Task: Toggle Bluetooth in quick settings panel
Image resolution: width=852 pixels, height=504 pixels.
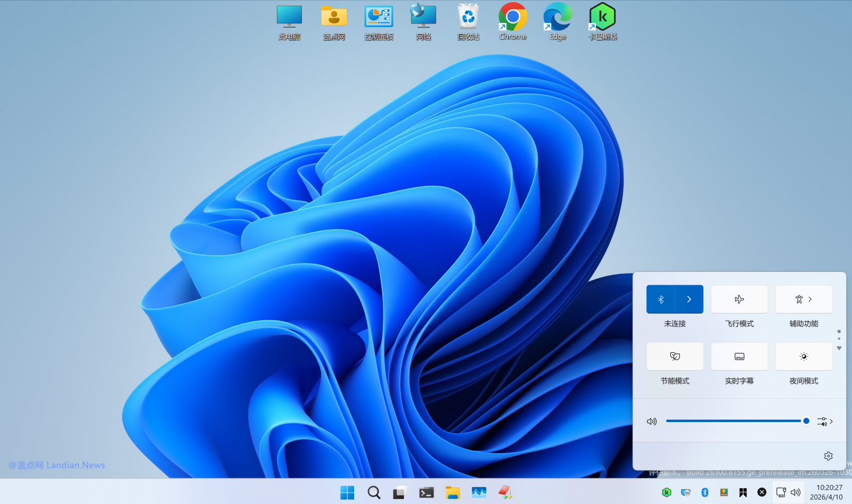Action: 661,300
